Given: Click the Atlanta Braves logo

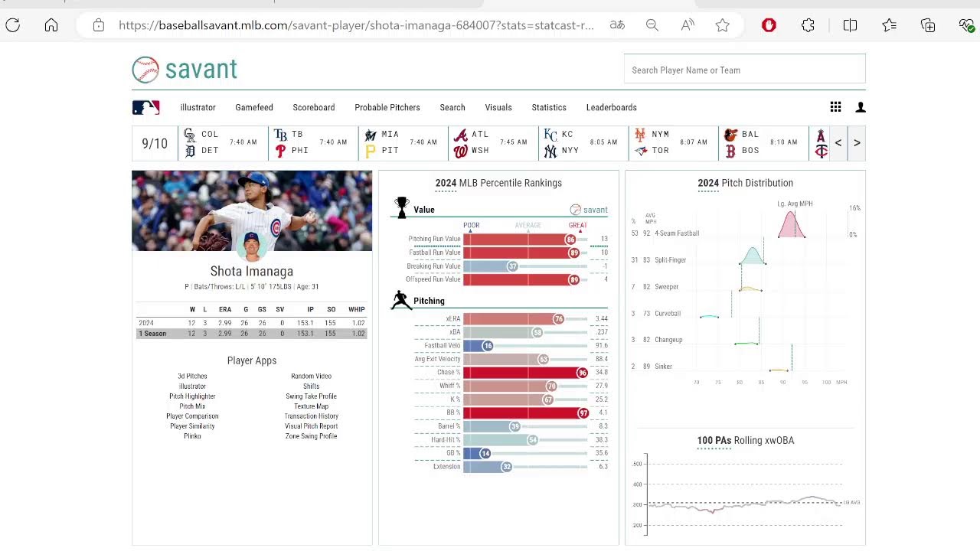Looking at the screenshot, I should click(x=461, y=135).
